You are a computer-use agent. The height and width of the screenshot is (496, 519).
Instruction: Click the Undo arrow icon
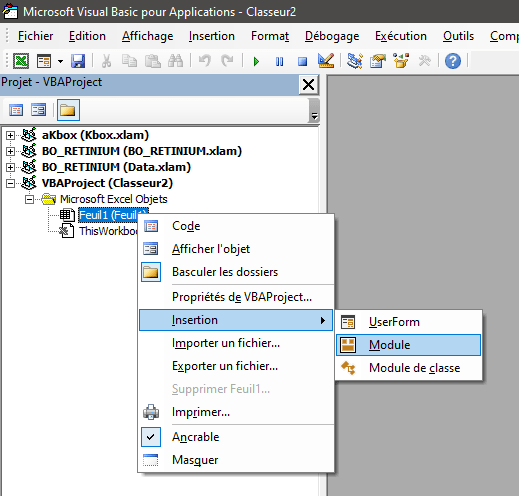204,61
